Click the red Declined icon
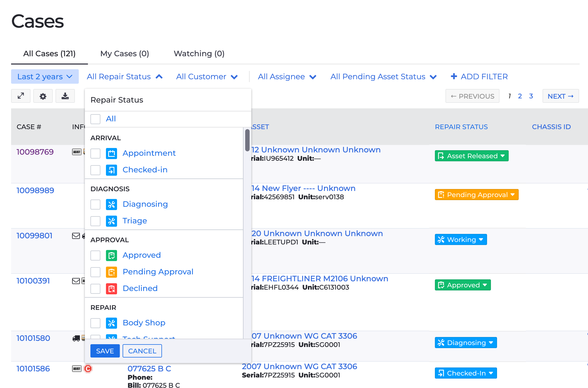The height and width of the screenshot is (388, 588). (x=111, y=289)
